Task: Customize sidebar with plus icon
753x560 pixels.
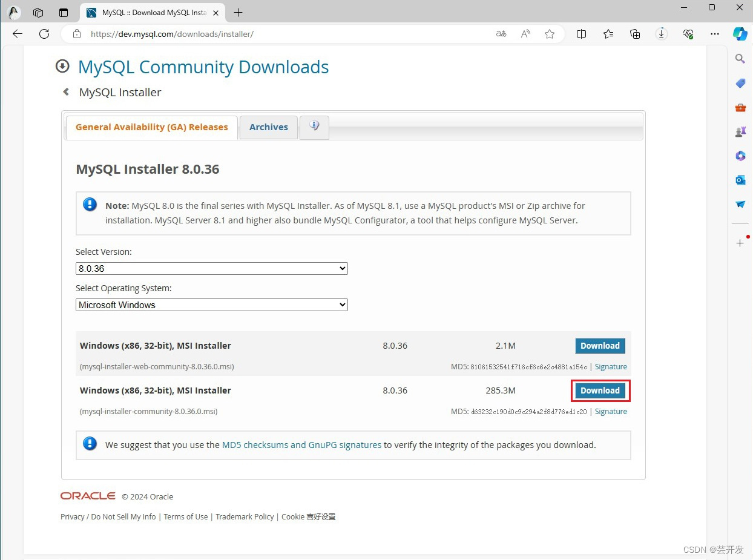Action: [740, 243]
